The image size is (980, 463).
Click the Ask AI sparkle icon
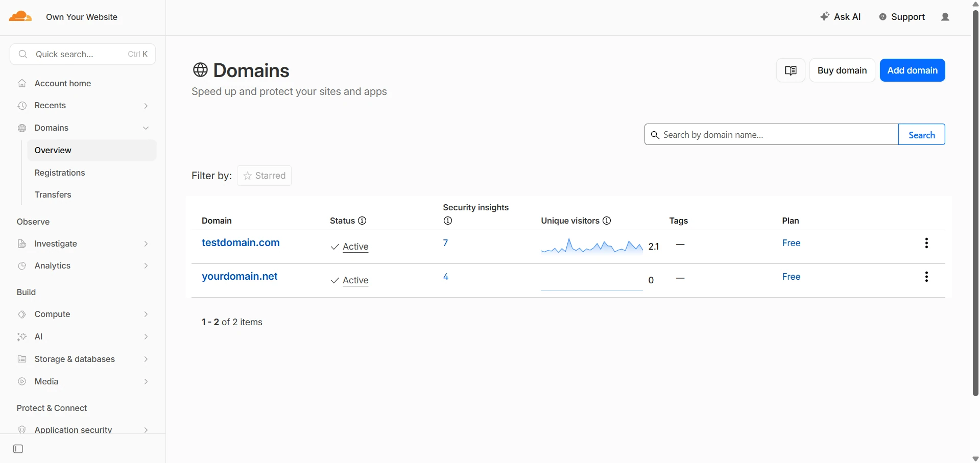pyautogui.click(x=824, y=17)
